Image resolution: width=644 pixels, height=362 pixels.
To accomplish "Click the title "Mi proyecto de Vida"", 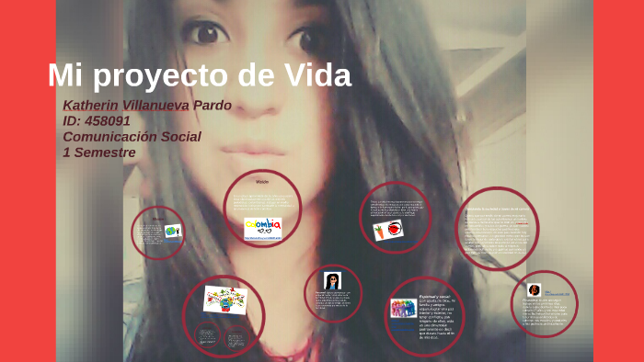I will click(200, 75).
